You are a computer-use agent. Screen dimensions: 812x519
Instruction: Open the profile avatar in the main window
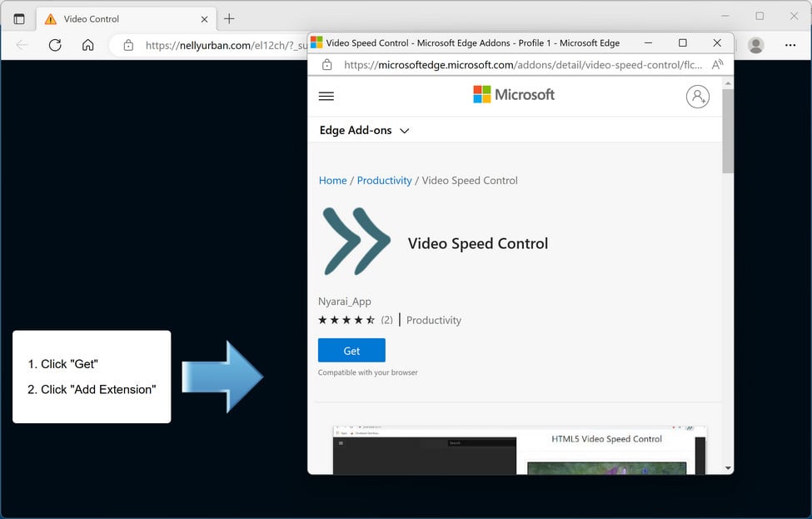click(x=755, y=46)
